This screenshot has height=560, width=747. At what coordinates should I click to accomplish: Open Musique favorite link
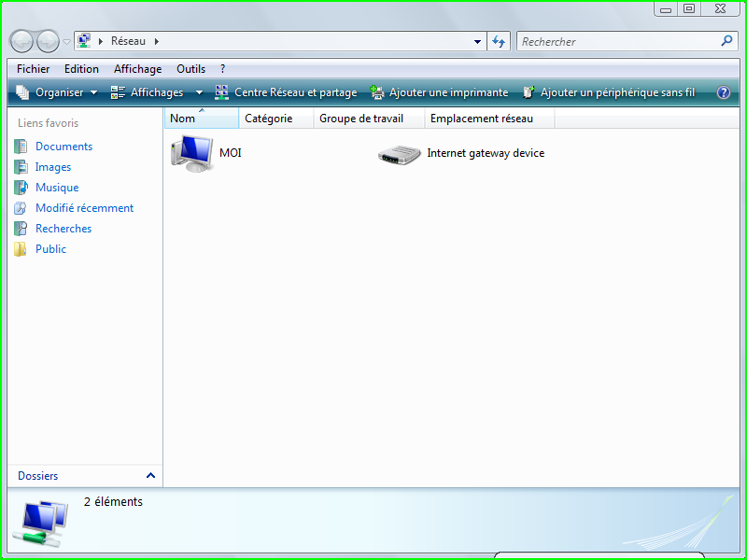pyautogui.click(x=57, y=188)
